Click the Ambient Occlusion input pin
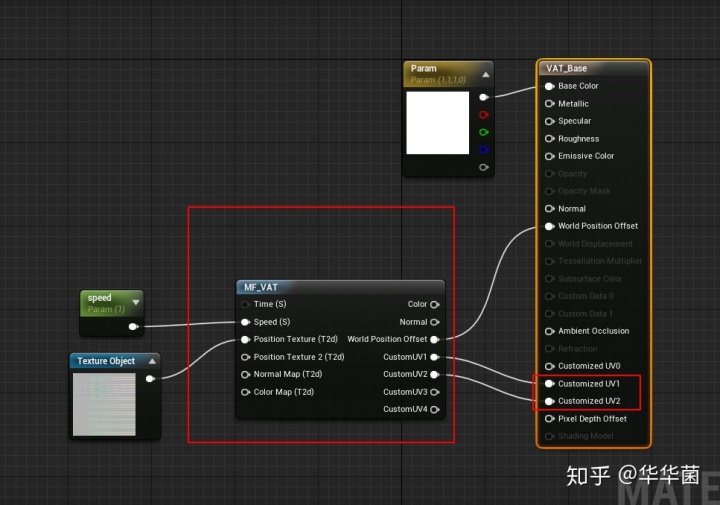Viewport: 720px width, 505px height. 549,331
